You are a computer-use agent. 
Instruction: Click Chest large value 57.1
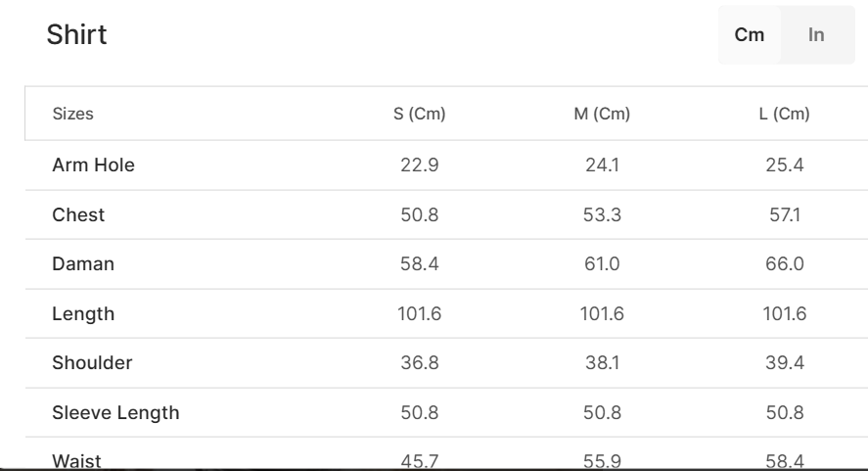coord(785,215)
